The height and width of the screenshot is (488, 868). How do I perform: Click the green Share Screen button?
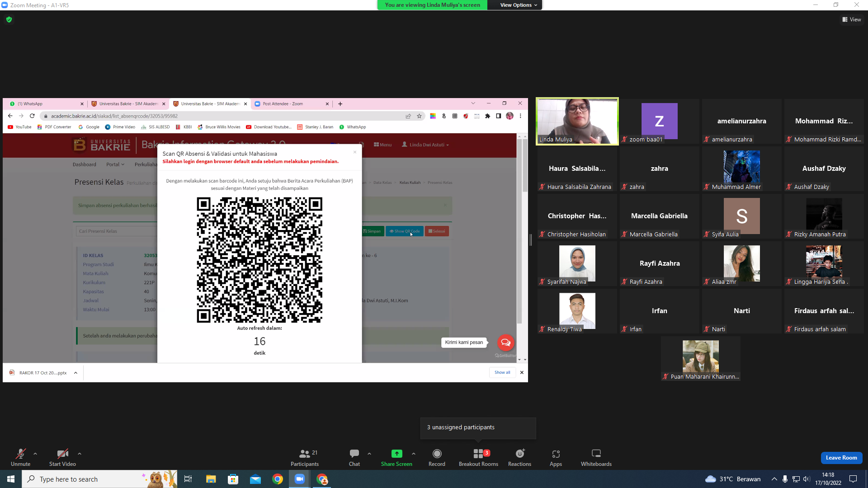396,457
